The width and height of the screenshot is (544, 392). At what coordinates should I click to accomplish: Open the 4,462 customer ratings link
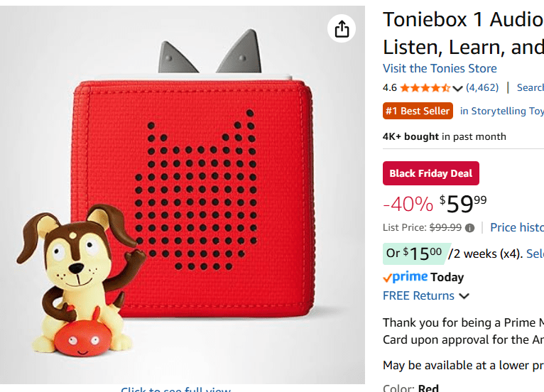point(482,88)
